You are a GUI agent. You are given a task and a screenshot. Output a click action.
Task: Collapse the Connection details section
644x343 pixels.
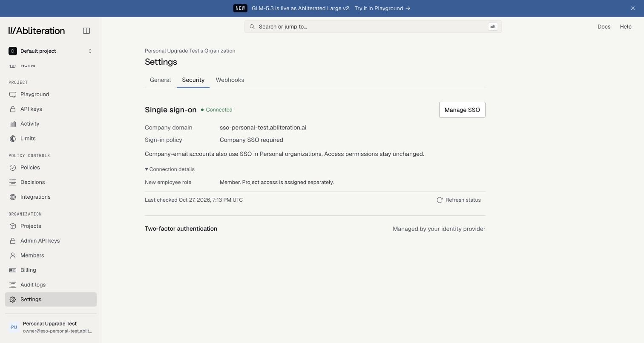click(x=170, y=169)
